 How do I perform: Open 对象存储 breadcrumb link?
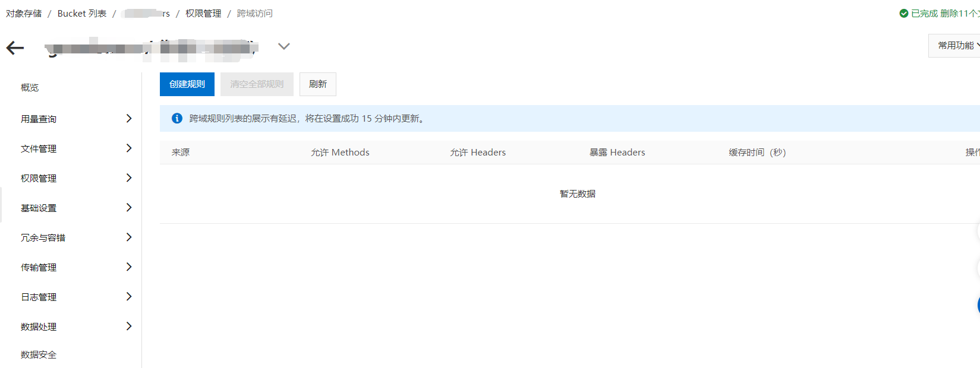coord(24,13)
